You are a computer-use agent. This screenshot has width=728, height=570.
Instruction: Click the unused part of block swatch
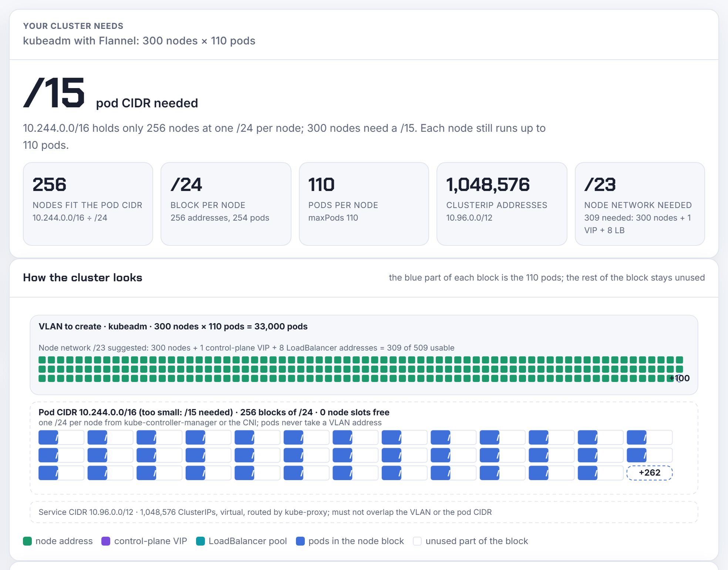pyautogui.click(x=417, y=541)
